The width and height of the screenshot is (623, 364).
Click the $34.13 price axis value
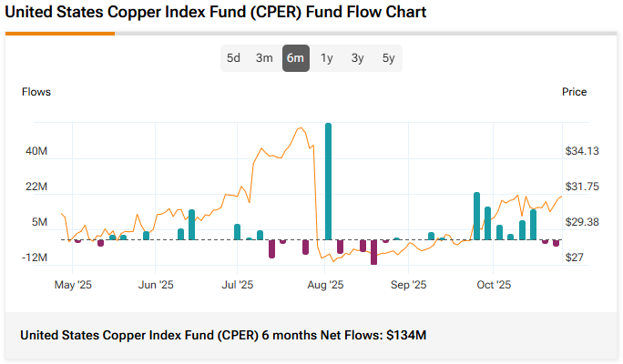pyautogui.click(x=581, y=151)
